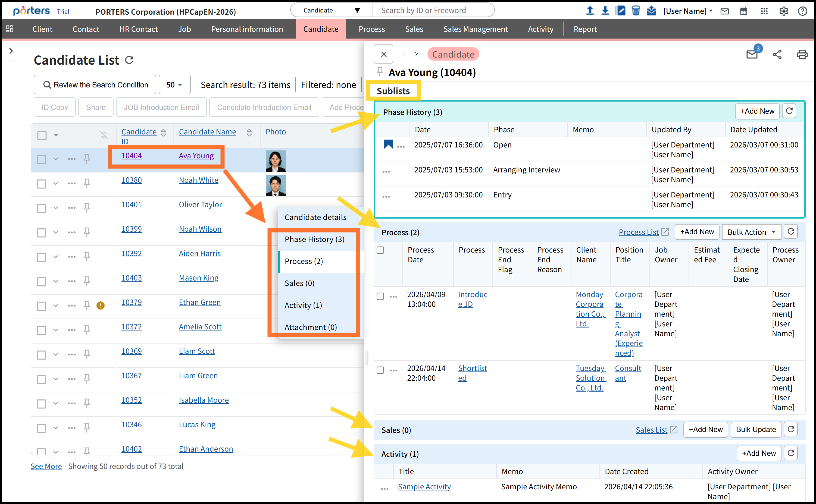
Task: Switch to the Sales Management tab
Action: 475,29
